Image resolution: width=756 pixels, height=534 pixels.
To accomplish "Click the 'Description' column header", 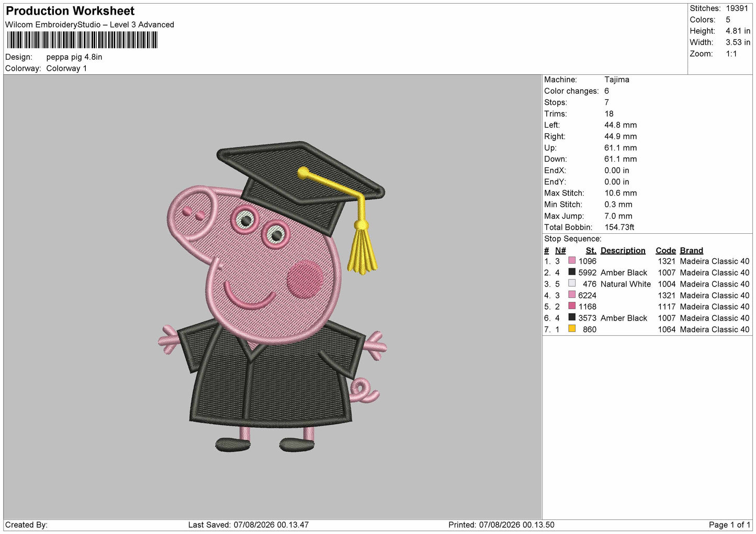I will point(623,251).
